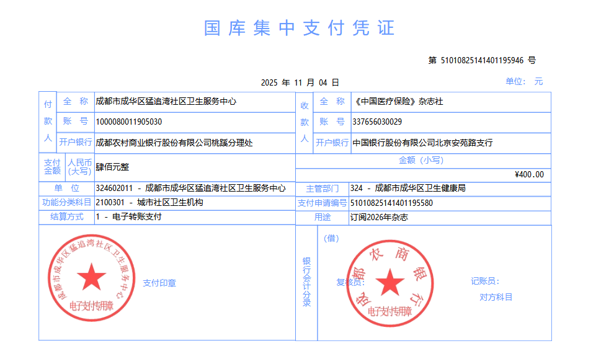This screenshot has width=601, height=364.
Task: Select the payee account number 337656030029
Action: [x=376, y=122]
